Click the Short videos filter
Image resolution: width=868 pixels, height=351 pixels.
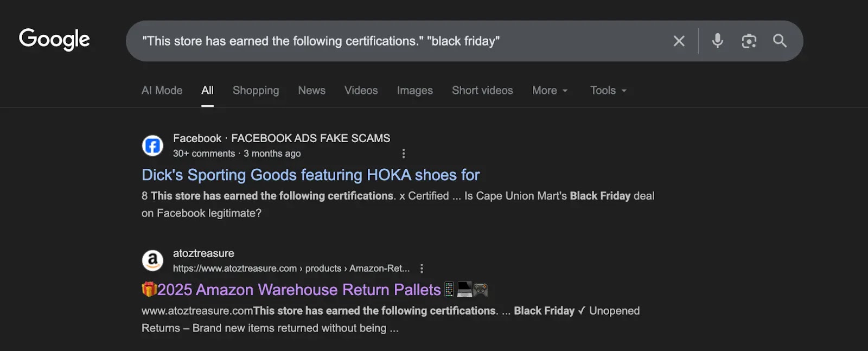(482, 90)
